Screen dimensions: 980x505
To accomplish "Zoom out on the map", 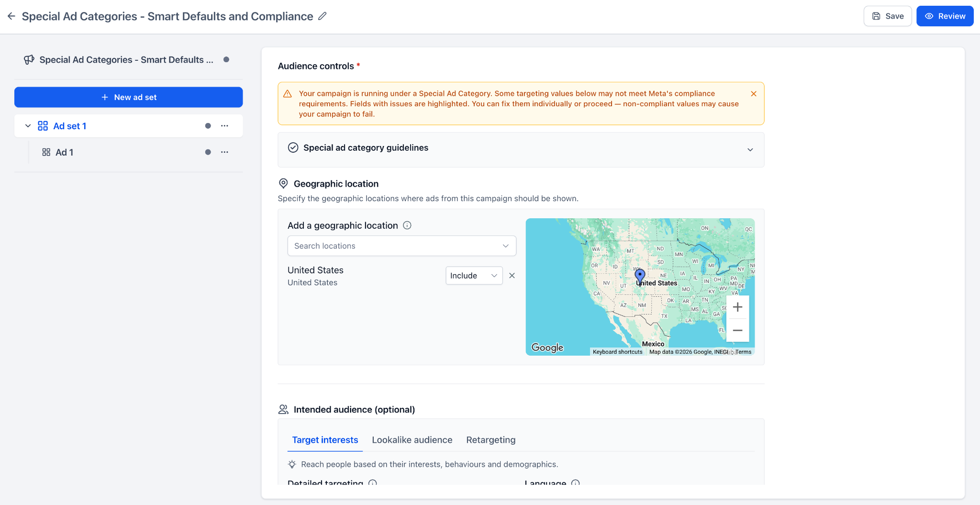I will [x=737, y=330].
